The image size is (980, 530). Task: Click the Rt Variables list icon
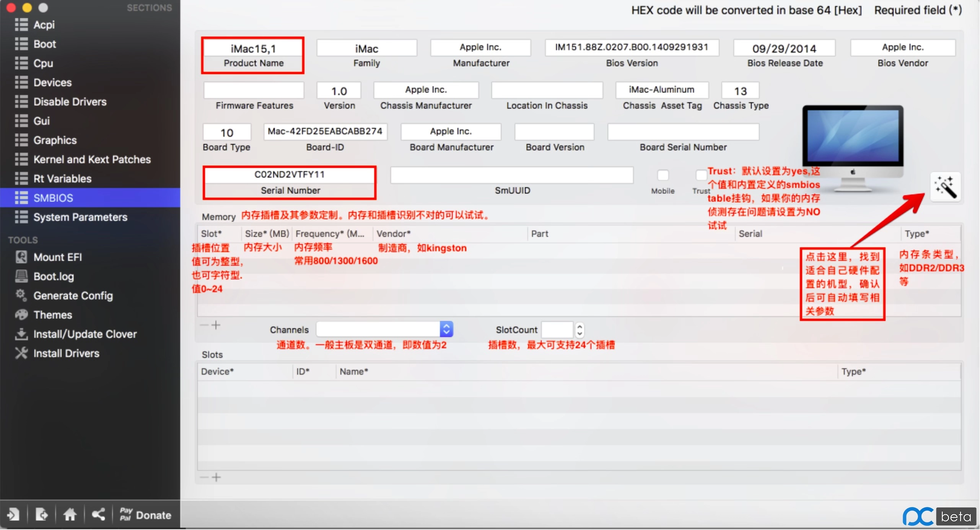(x=21, y=179)
